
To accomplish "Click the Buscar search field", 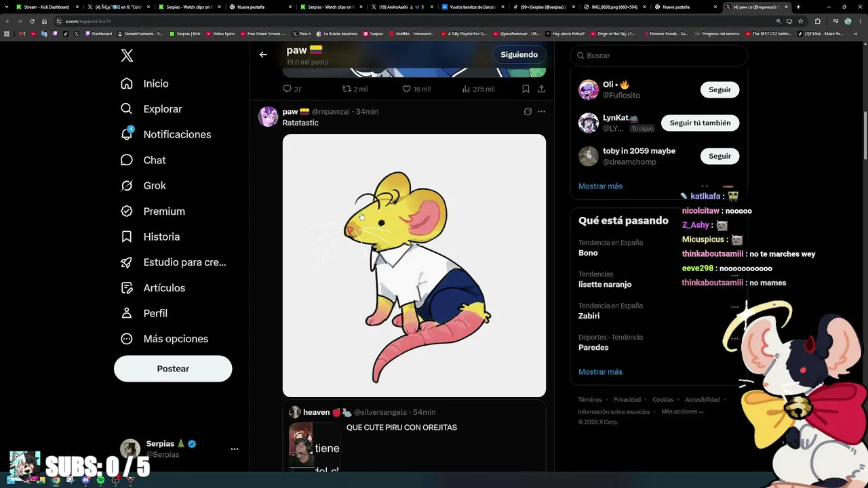I will 658,56.
